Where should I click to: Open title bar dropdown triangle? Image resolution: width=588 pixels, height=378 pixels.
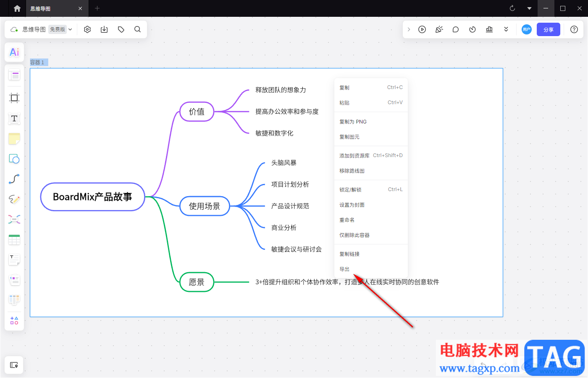coord(529,8)
